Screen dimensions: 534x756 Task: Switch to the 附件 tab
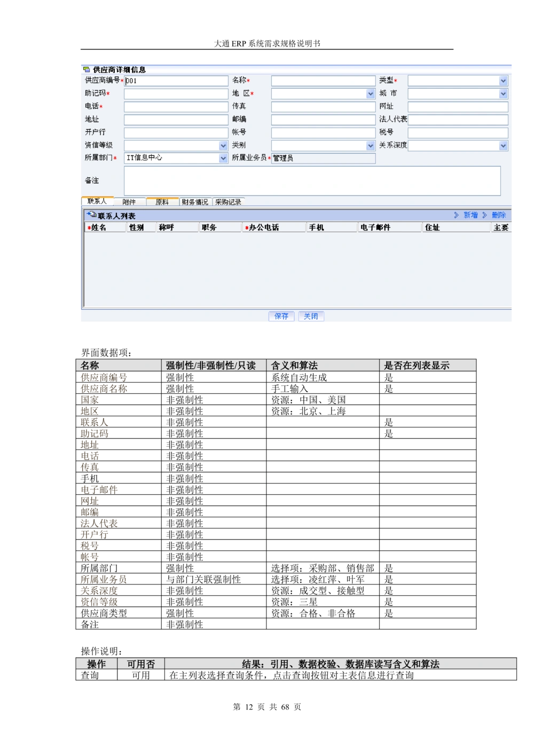coord(130,202)
